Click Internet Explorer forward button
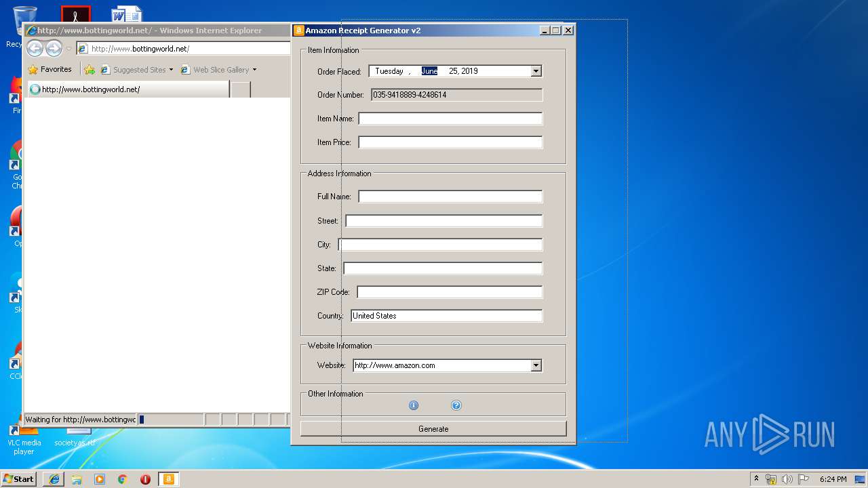The width and height of the screenshot is (868, 488). 54,48
